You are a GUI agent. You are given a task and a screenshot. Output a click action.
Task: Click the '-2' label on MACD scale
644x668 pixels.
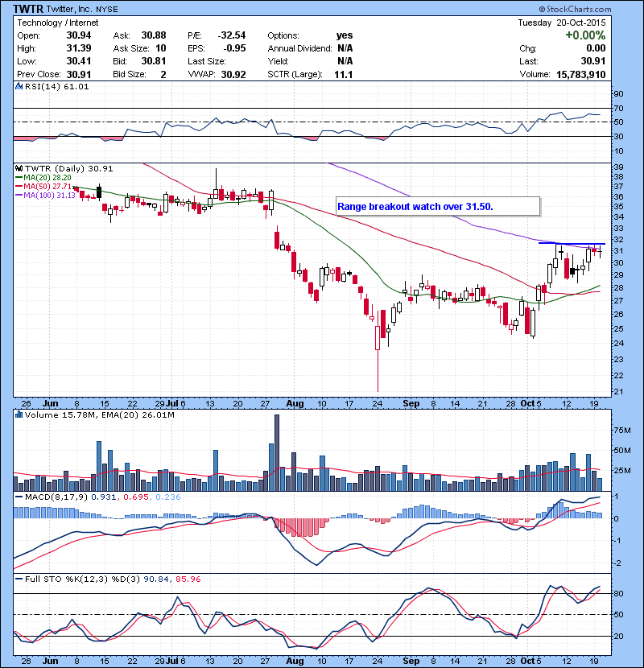(x=617, y=563)
